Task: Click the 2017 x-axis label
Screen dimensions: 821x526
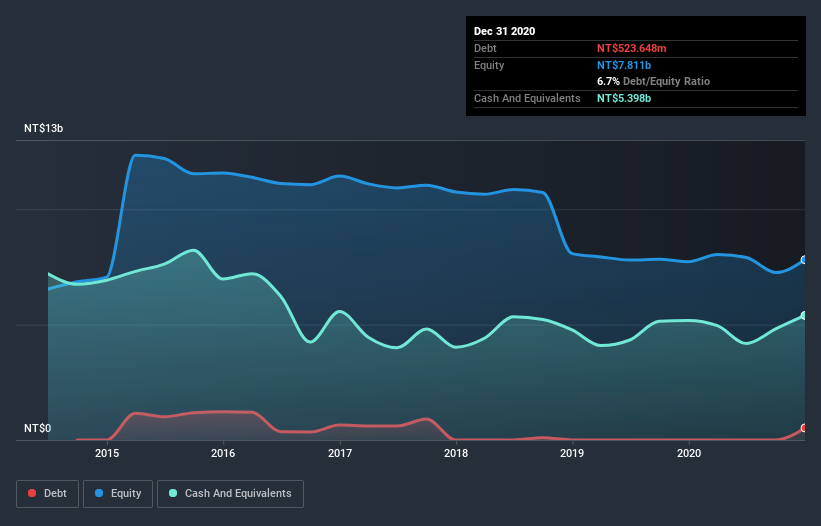Action: [340, 453]
